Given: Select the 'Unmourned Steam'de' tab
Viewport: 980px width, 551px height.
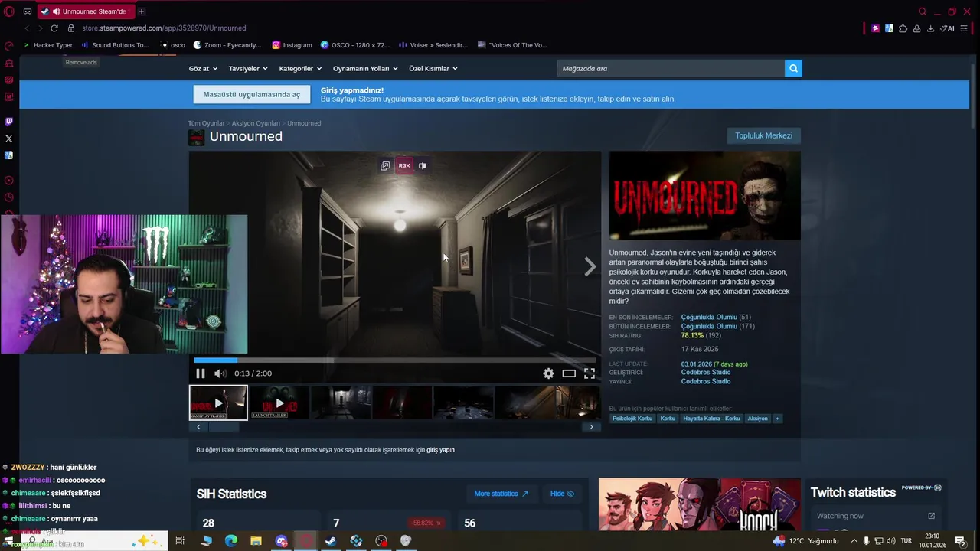Looking at the screenshot, I should [86, 11].
